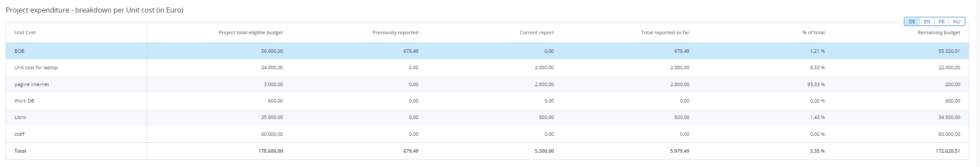980x167 pixels.
Task: Click the % of total column header
Action: (814, 32)
